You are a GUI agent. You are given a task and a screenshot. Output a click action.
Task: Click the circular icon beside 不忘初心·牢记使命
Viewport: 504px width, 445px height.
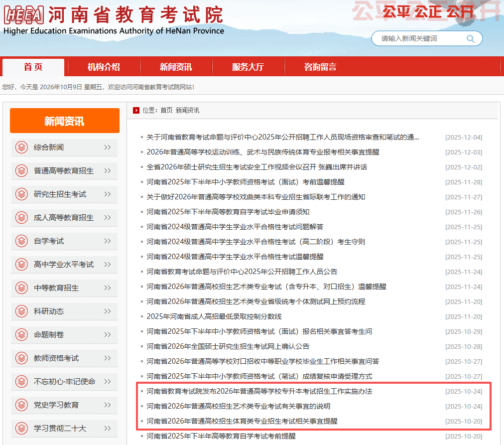point(21,382)
